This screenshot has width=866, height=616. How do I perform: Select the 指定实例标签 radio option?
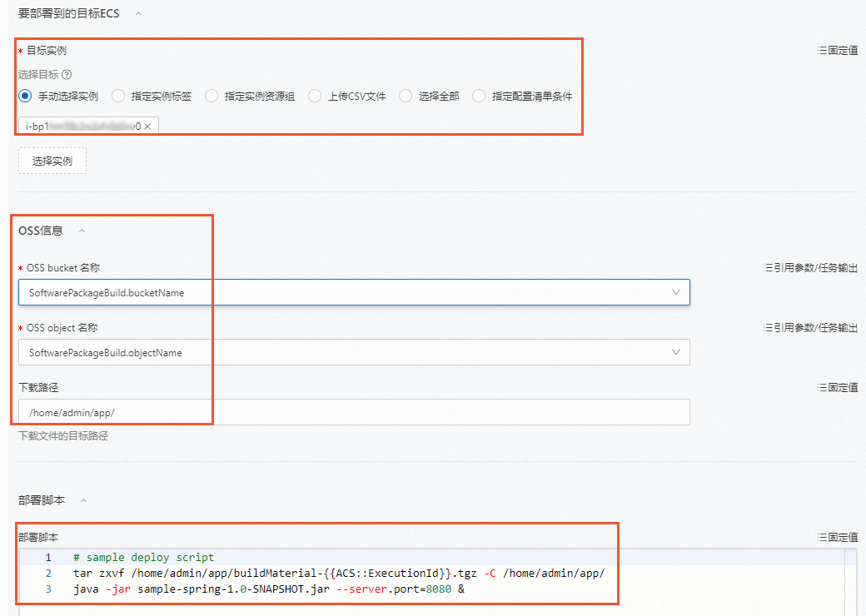(118, 96)
